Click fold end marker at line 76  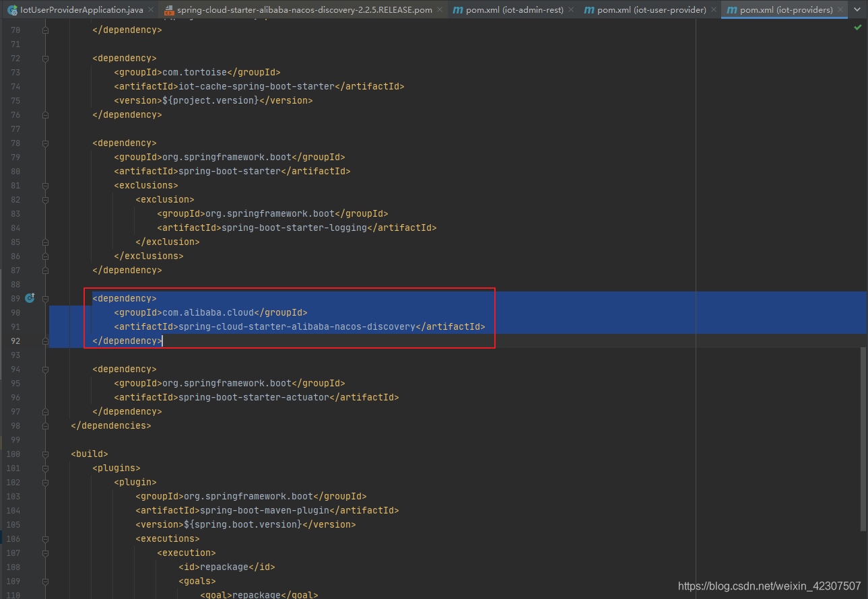click(45, 115)
